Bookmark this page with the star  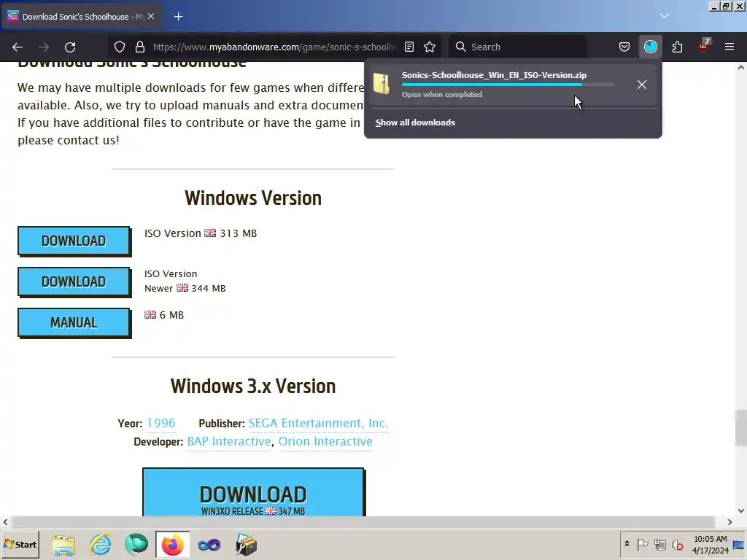pos(430,47)
